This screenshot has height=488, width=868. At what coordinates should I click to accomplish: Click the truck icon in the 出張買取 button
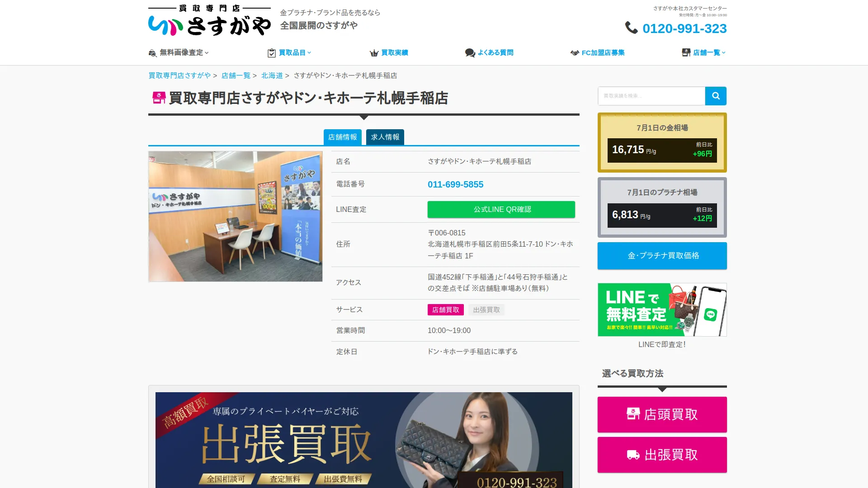coord(633,455)
